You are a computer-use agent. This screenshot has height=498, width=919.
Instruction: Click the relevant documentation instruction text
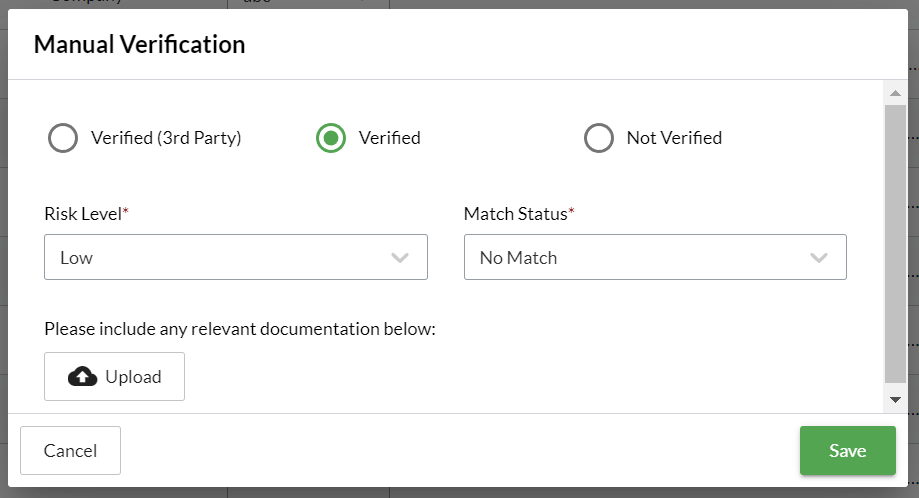tap(240, 329)
